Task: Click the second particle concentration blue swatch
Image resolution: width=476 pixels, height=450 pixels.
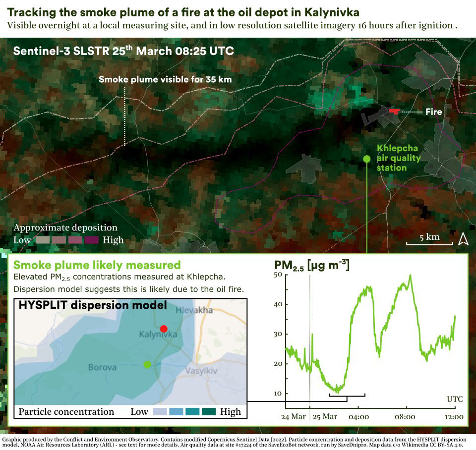Action: coord(176,411)
